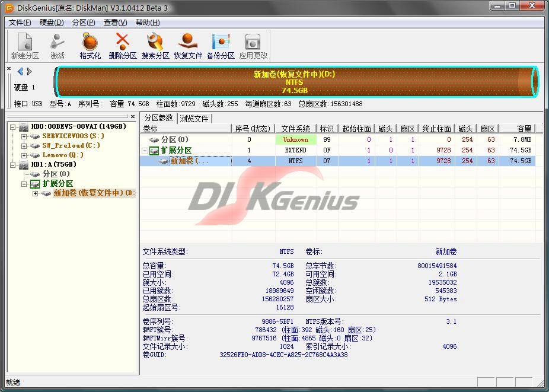Click the 序号(状态) column header
The height and width of the screenshot is (392, 549).
point(253,129)
